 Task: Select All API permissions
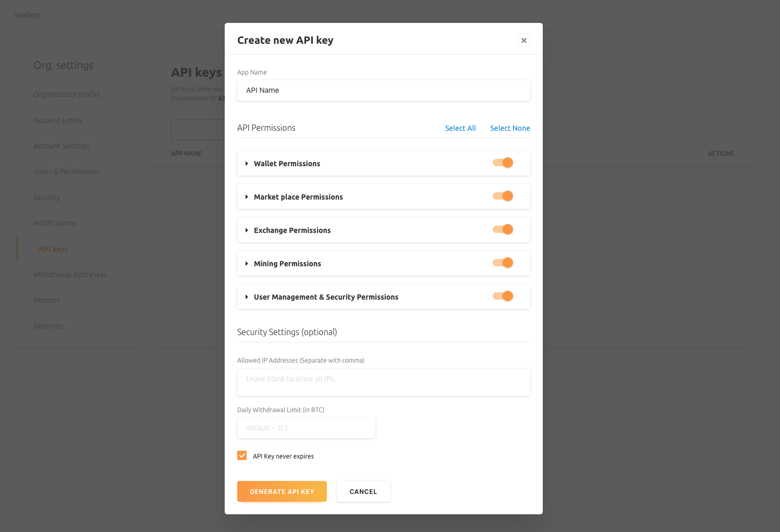click(x=460, y=128)
